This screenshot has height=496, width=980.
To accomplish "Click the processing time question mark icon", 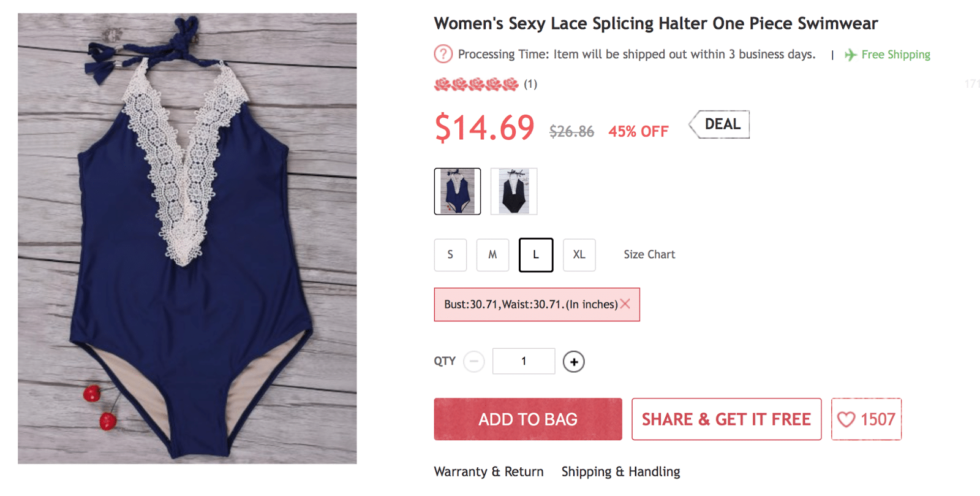I will click(443, 55).
